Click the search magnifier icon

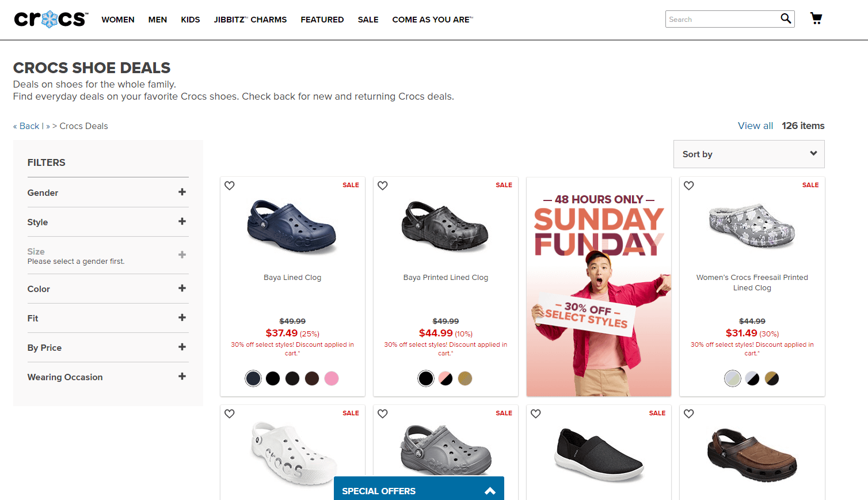(x=786, y=18)
